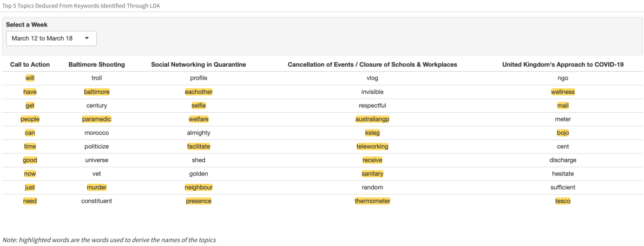Click the highlighted 'australiangp' keyword
The width and height of the screenshot is (644, 246).
(x=372, y=119)
